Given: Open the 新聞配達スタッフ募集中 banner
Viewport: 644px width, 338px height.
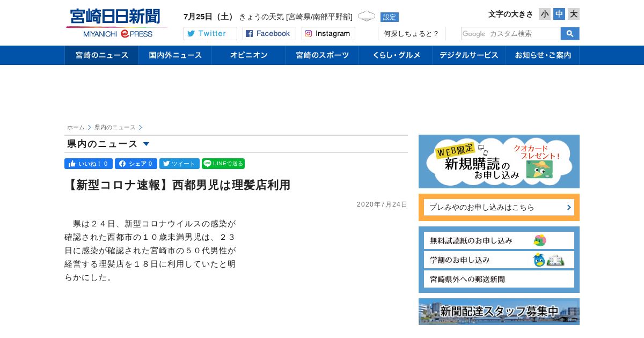Looking at the screenshot, I should coord(499,312).
